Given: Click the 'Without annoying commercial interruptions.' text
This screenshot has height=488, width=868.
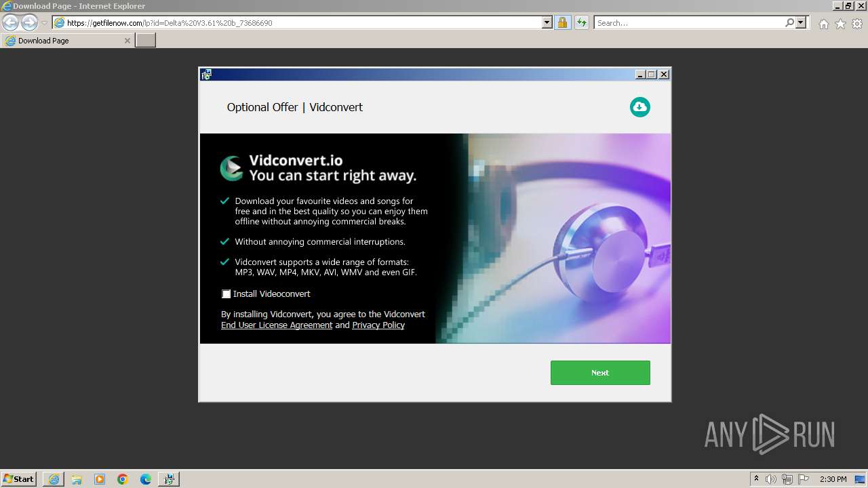Looking at the screenshot, I should point(320,242).
